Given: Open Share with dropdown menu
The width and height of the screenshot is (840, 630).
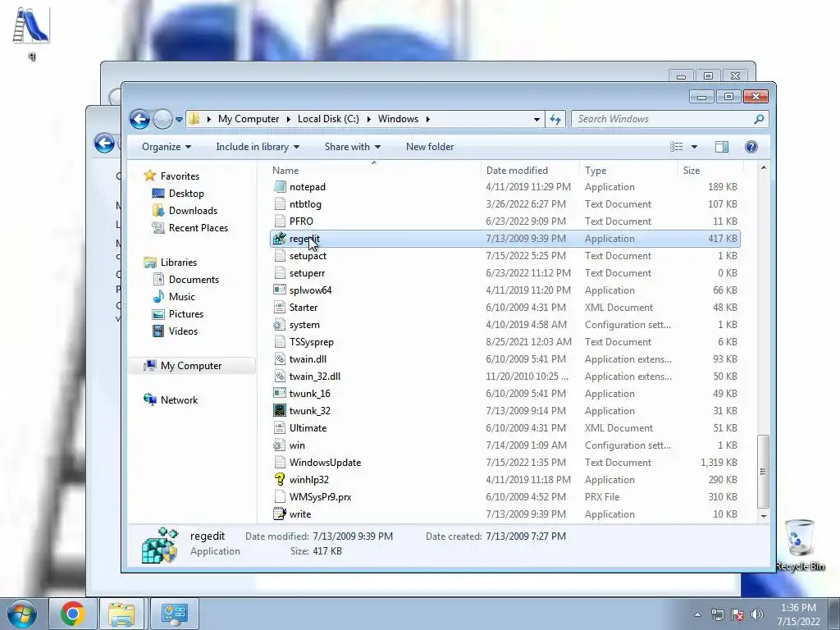Looking at the screenshot, I should click(353, 147).
